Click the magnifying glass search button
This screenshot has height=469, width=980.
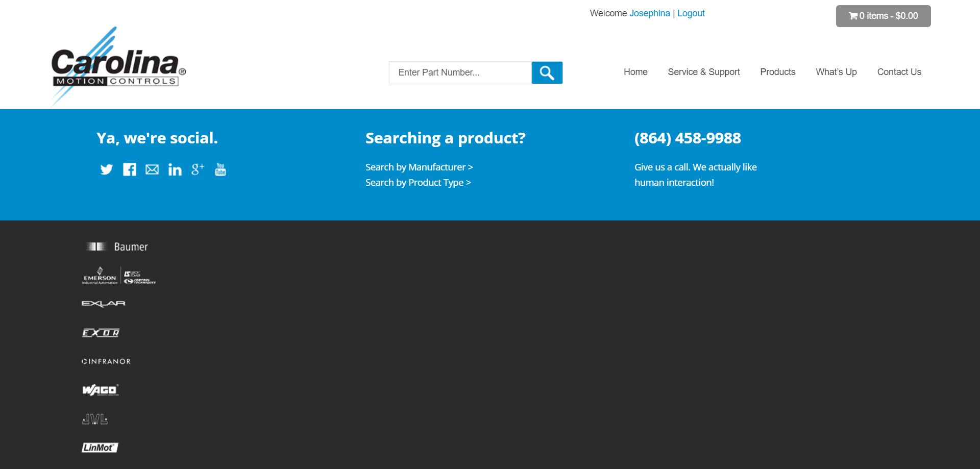[547, 72]
